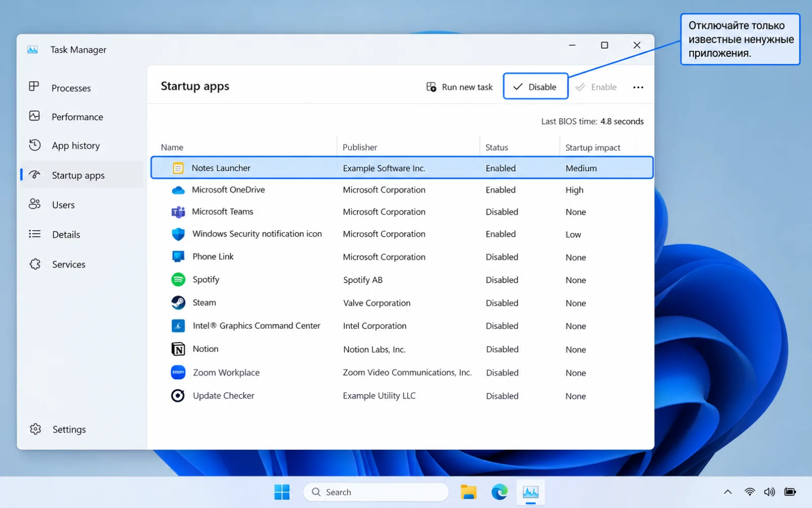This screenshot has height=508, width=812.
Task: Click the taskbar Search box
Action: pyautogui.click(x=376, y=492)
